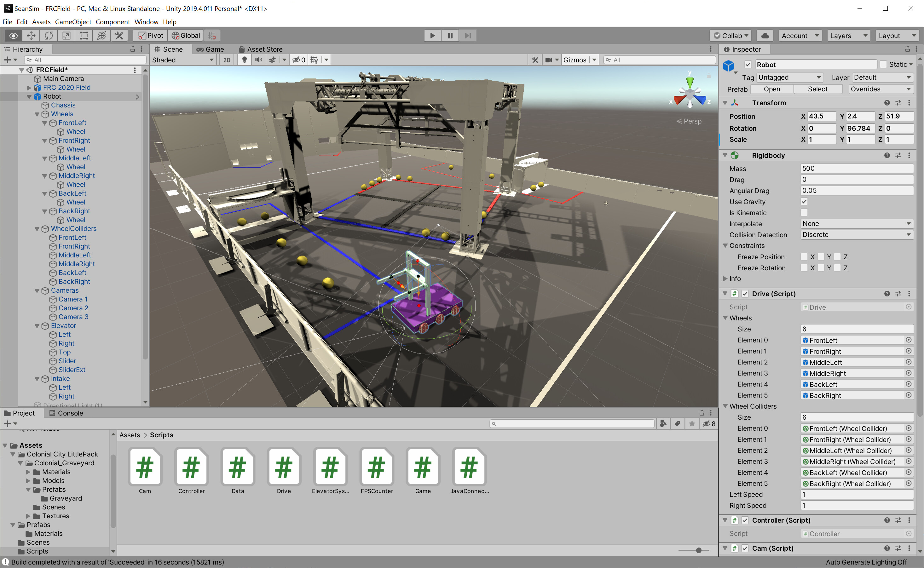Freeze the robot's X position constraint
Viewport: 924px width, 568px height.
pyautogui.click(x=804, y=256)
